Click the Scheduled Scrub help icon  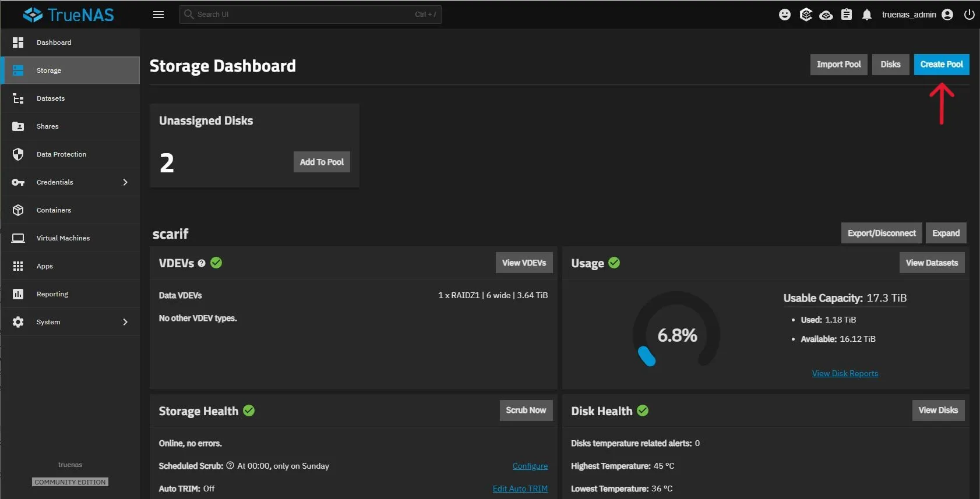coord(230,466)
